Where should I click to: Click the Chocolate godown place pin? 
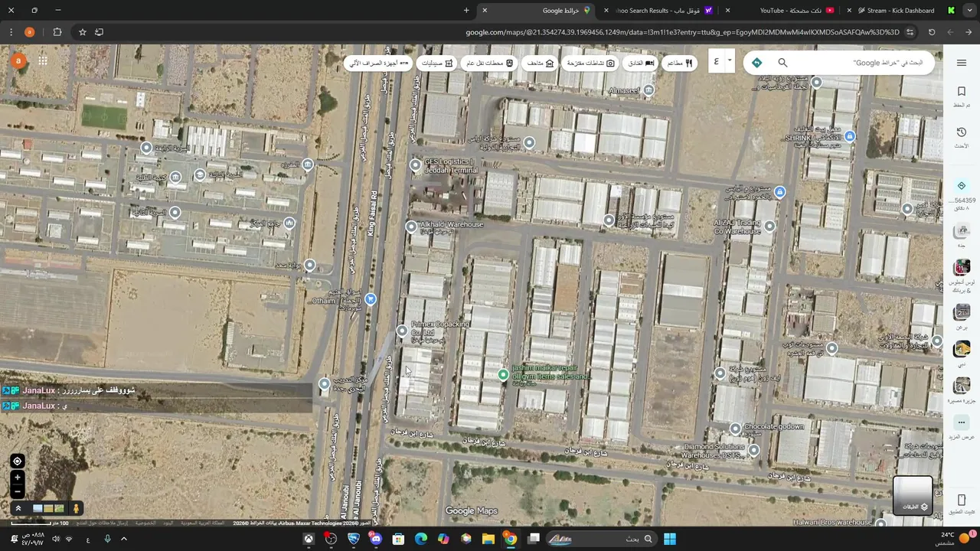[x=735, y=429]
